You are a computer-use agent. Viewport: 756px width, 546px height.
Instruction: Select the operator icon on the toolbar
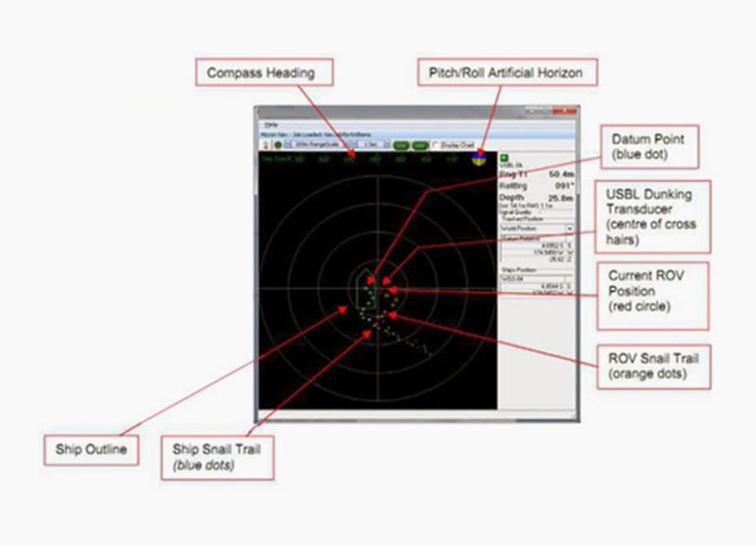tap(264, 144)
